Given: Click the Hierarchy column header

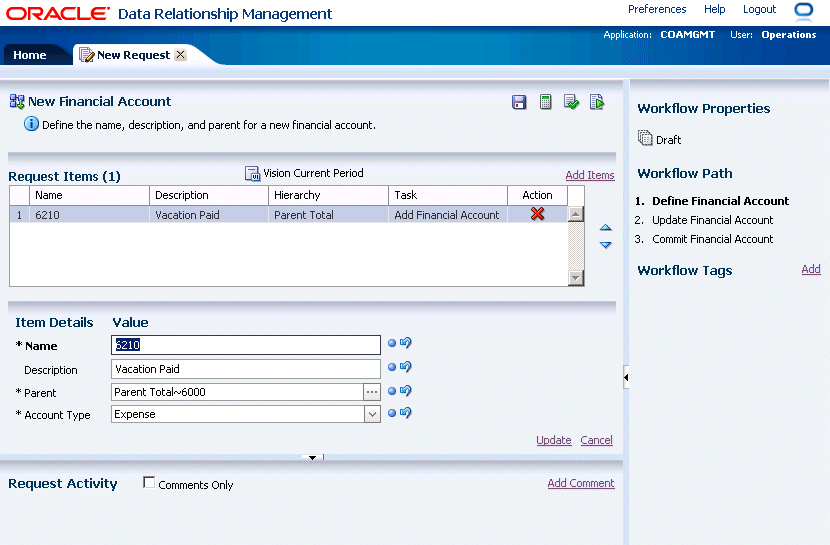Looking at the screenshot, I should [x=328, y=195].
